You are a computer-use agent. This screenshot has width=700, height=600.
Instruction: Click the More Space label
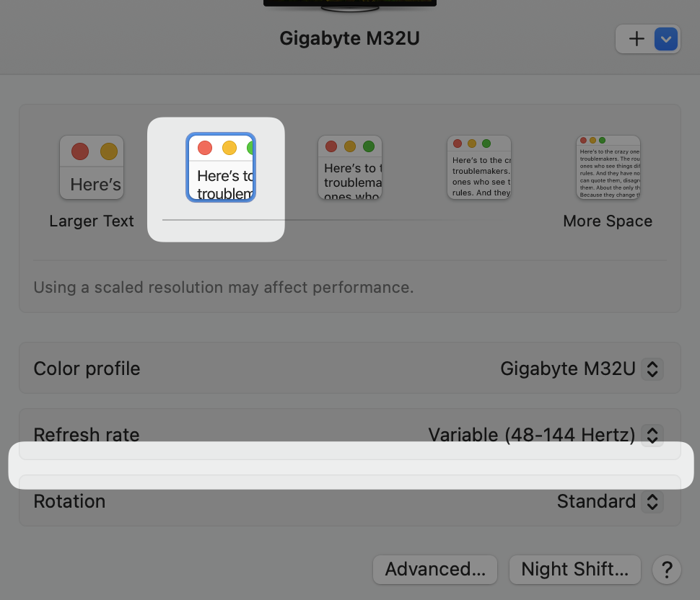tap(608, 221)
